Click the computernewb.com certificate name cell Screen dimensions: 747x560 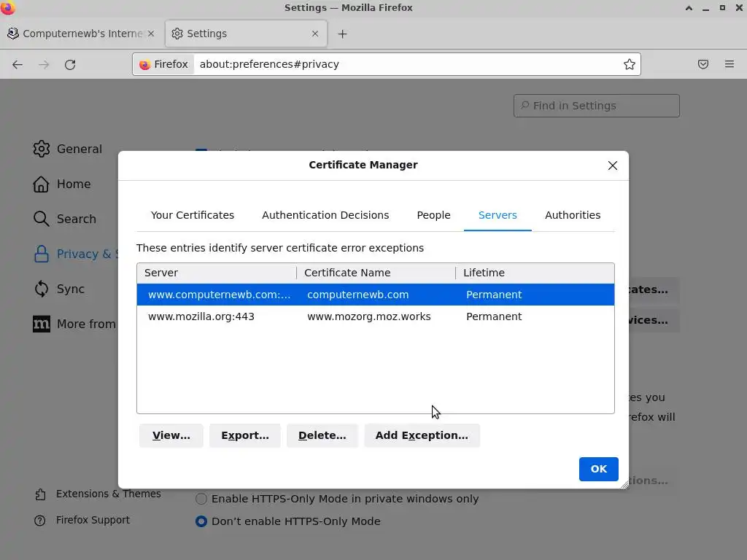tap(357, 295)
